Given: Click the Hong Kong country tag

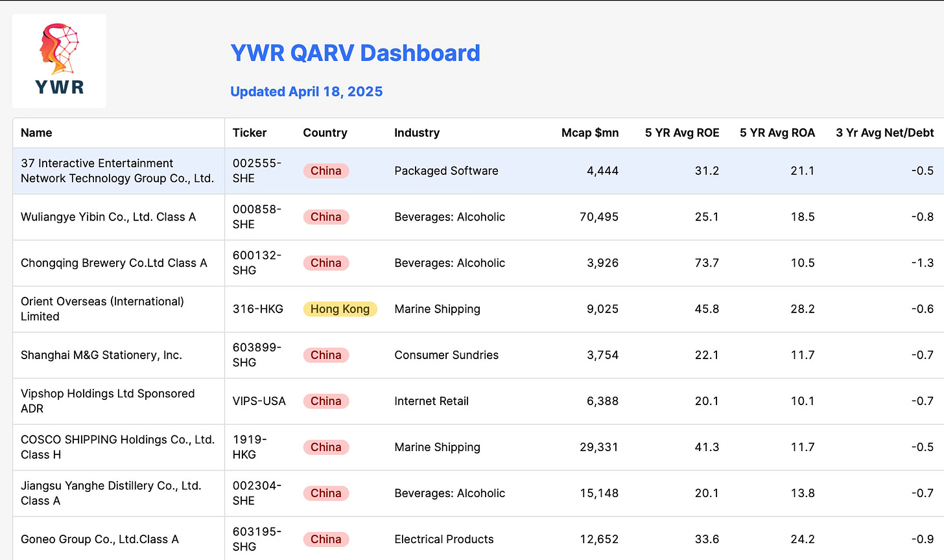Looking at the screenshot, I should (x=340, y=309).
